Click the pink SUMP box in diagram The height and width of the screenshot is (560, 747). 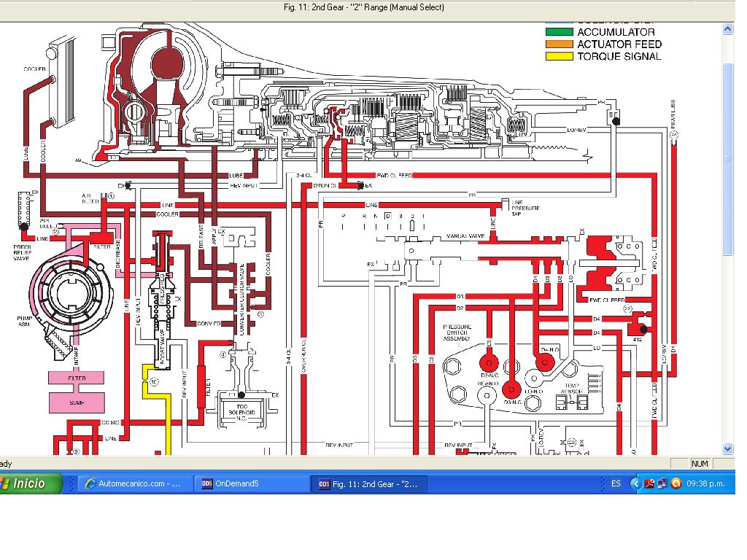click(77, 401)
